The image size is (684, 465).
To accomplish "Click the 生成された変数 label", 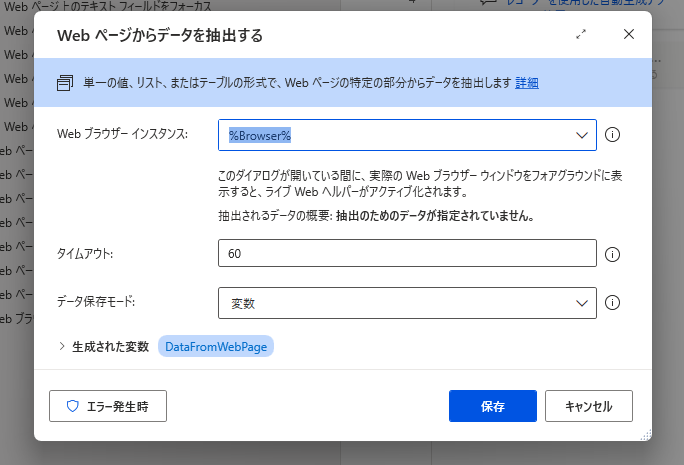I will pos(110,346).
